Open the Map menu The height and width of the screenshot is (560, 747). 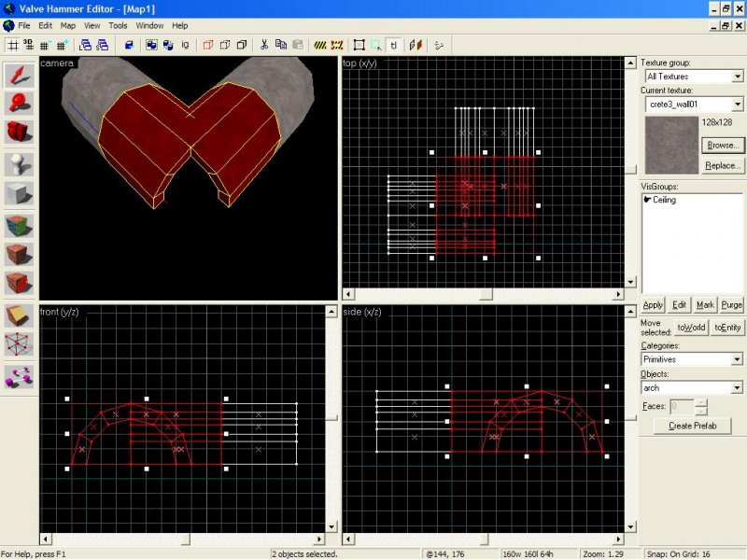(x=68, y=25)
